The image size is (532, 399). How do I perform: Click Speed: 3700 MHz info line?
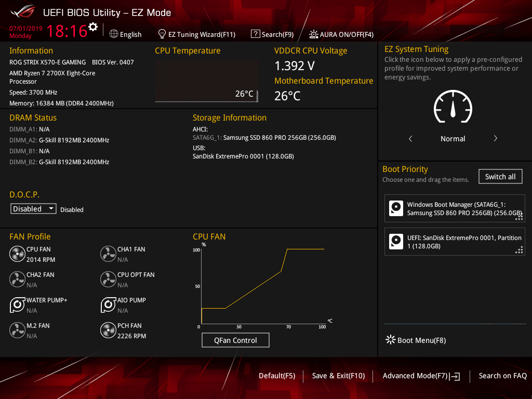coord(33,92)
